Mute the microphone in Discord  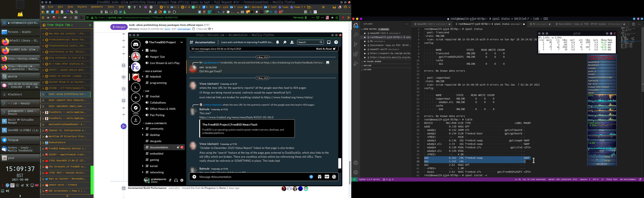(x=170, y=180)
